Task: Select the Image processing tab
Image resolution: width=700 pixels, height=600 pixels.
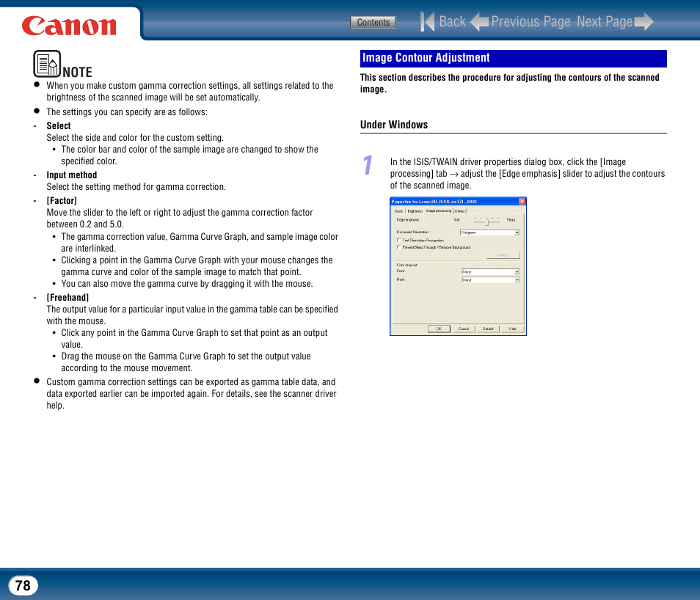Action: [438, 211]
